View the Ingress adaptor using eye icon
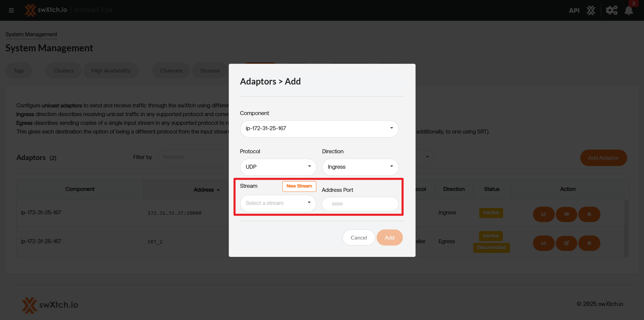This screenshot has width=644, height=320. pos(566,214)
